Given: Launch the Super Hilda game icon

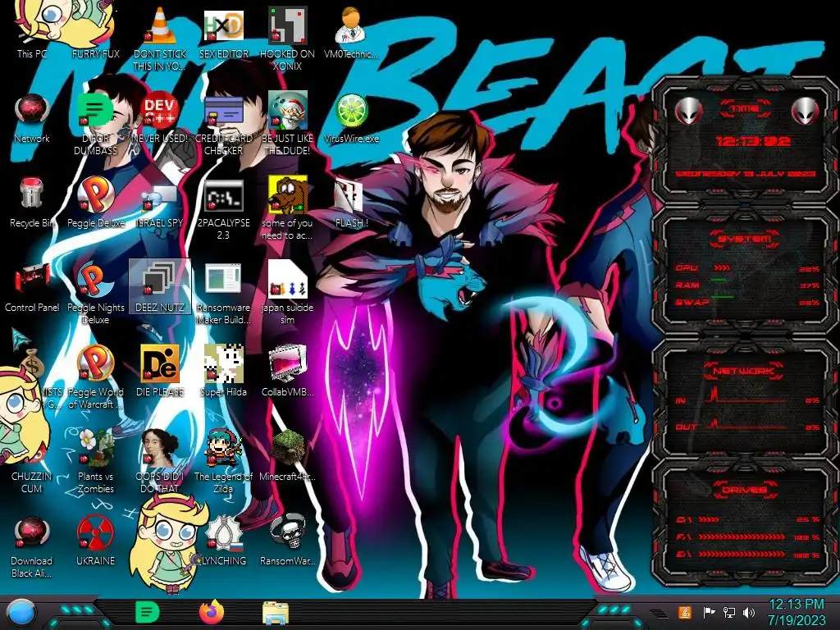Looking at the screenshot, I should (x=223, y=372).
